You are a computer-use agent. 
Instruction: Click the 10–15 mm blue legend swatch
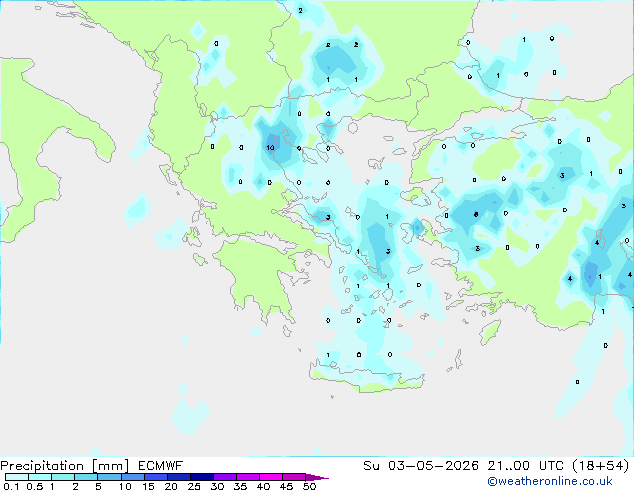[x=132, y=477]
